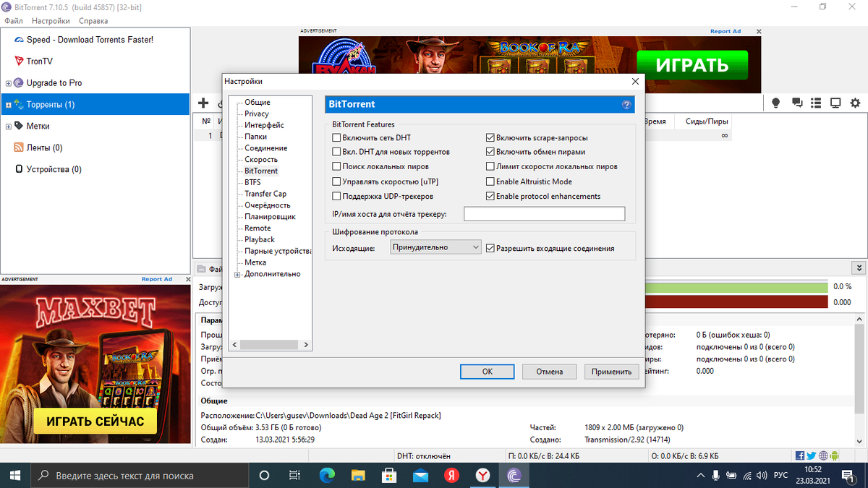Screen dimensions: 868x488
Task: Expand the Upgrade to Pro node
Action: tap(9, 83)
